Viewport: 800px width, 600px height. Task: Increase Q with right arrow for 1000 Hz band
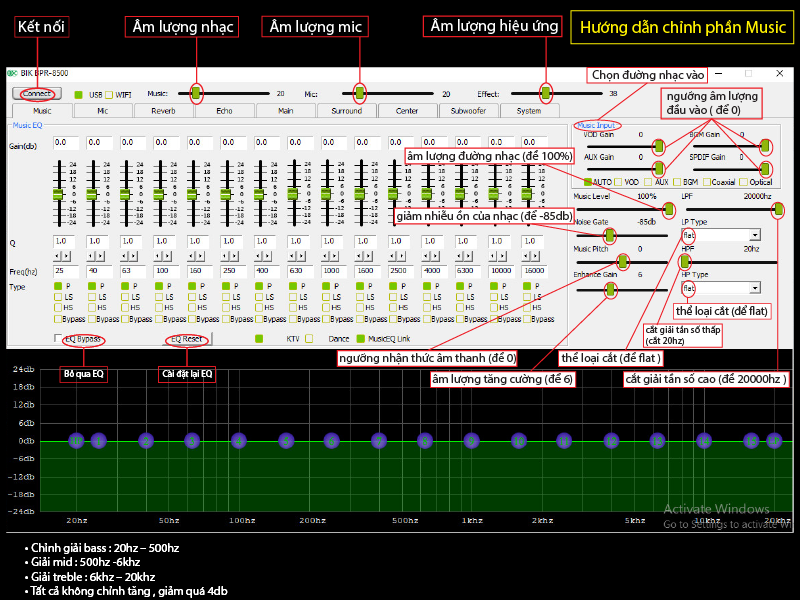click(335, 256)
